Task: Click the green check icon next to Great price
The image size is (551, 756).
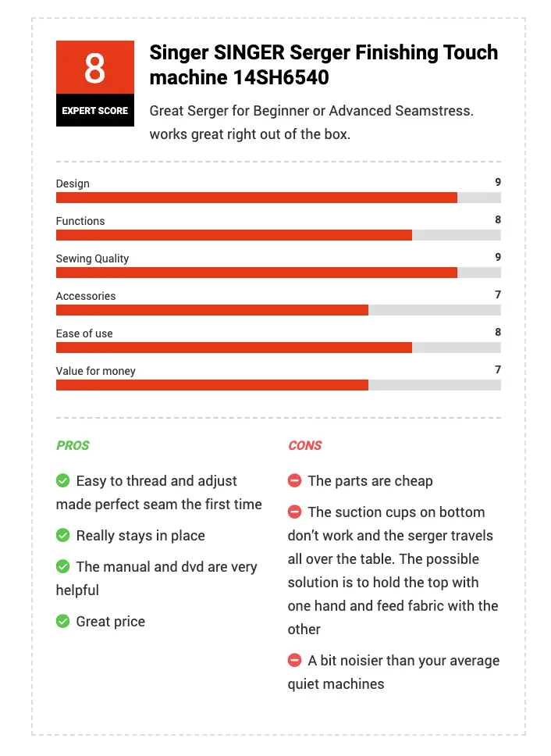Action: click(62, 621)
